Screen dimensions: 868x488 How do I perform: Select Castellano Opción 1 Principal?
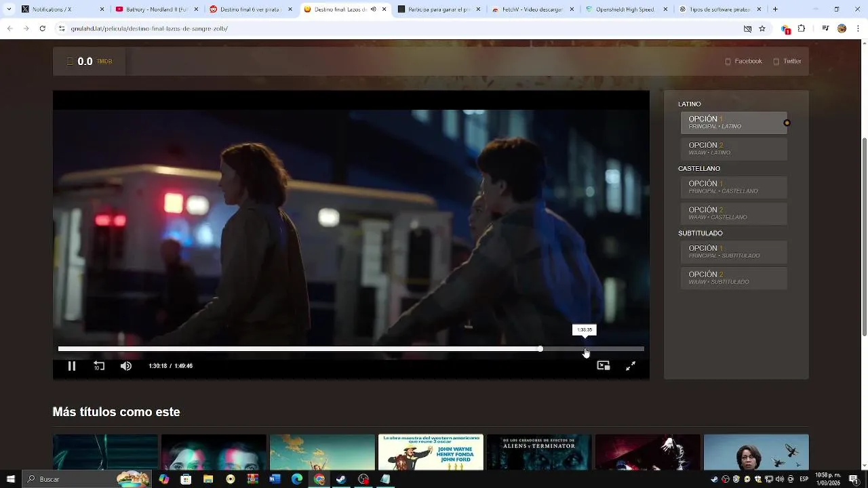tap(734, 187)
